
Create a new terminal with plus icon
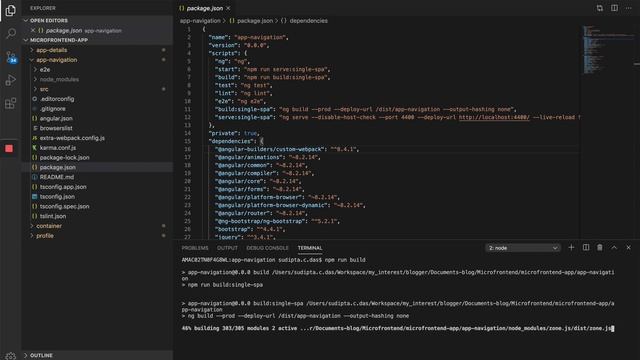coord(571,247)
